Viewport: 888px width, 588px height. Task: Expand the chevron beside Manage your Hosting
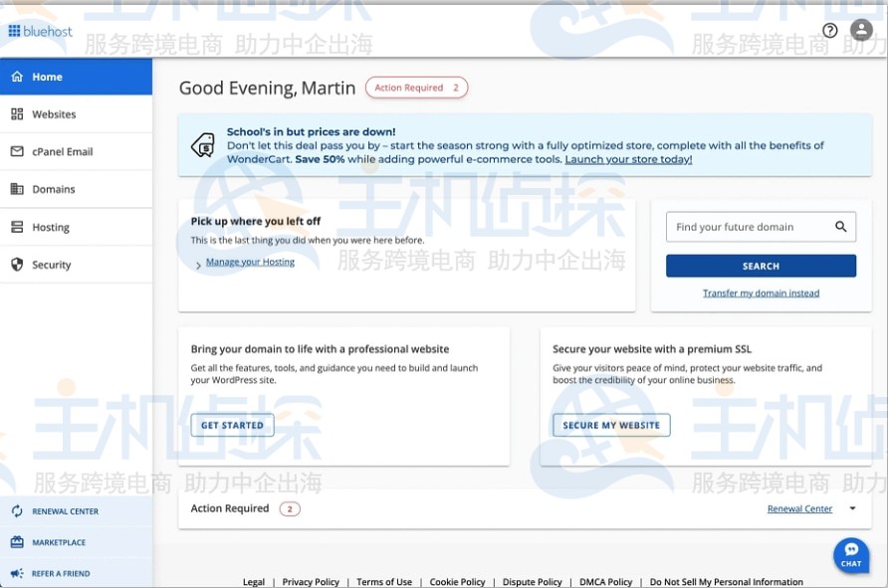(x=198, y=265)
